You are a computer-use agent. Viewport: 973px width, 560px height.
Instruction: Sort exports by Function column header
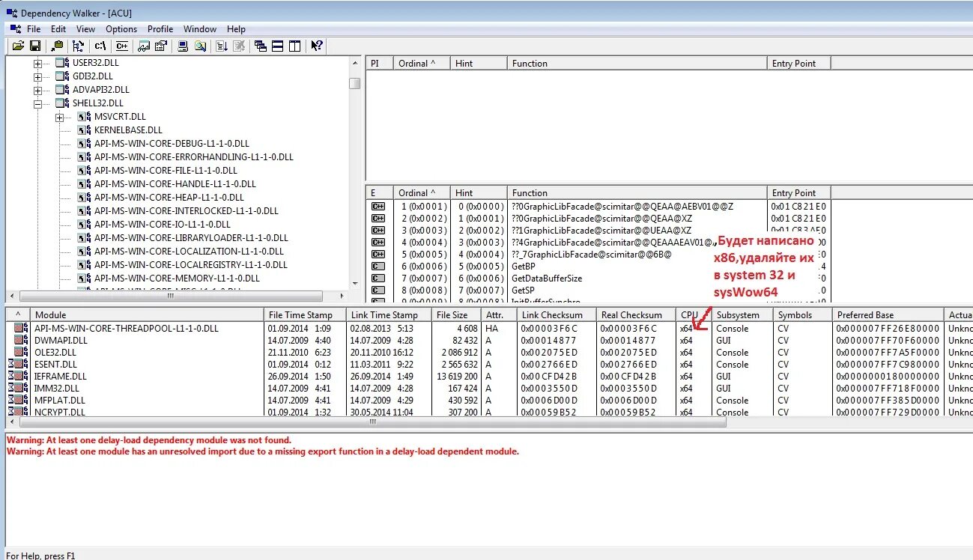coord(637,192)
